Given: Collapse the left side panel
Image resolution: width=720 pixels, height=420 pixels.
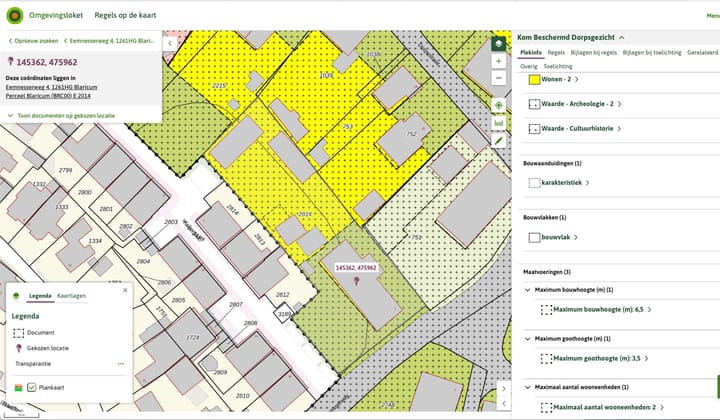Looking at the screenshot, I should (x=170, y=43).
